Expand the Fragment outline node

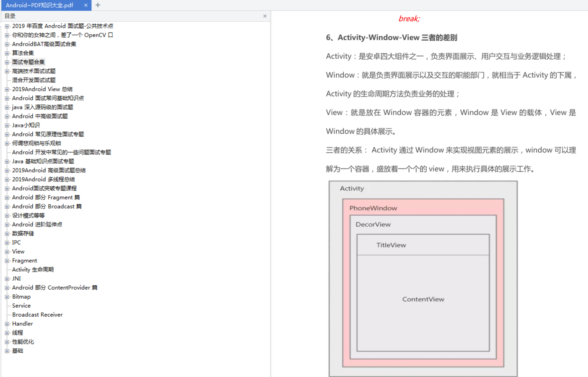click(x=7, y=260)
